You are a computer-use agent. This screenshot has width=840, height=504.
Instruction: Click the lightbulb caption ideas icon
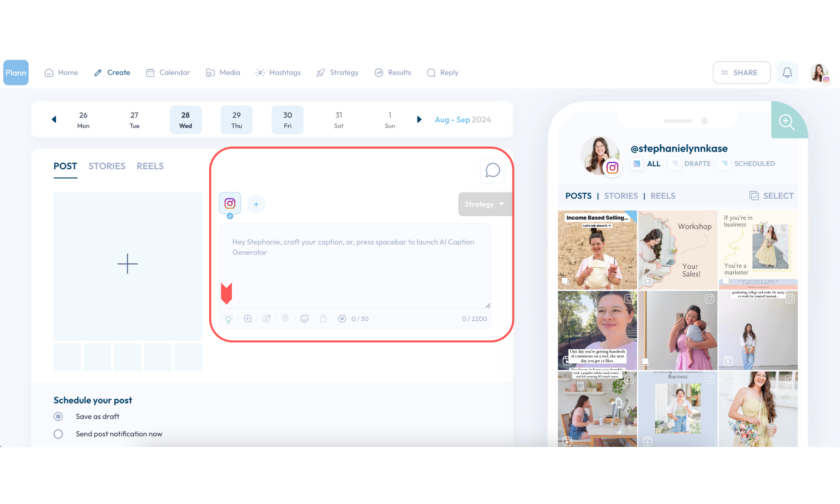pos(228,319)
